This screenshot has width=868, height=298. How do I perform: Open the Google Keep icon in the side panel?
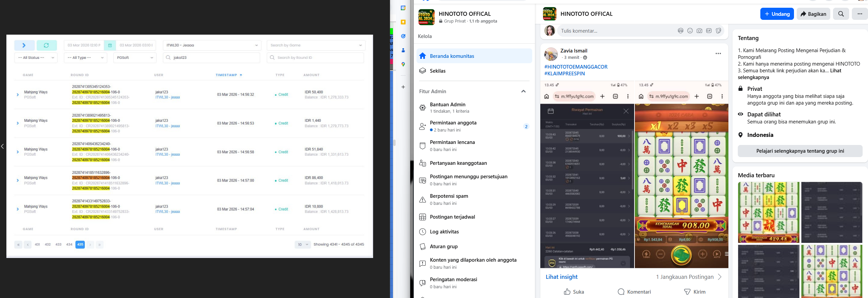click(403, 22)
